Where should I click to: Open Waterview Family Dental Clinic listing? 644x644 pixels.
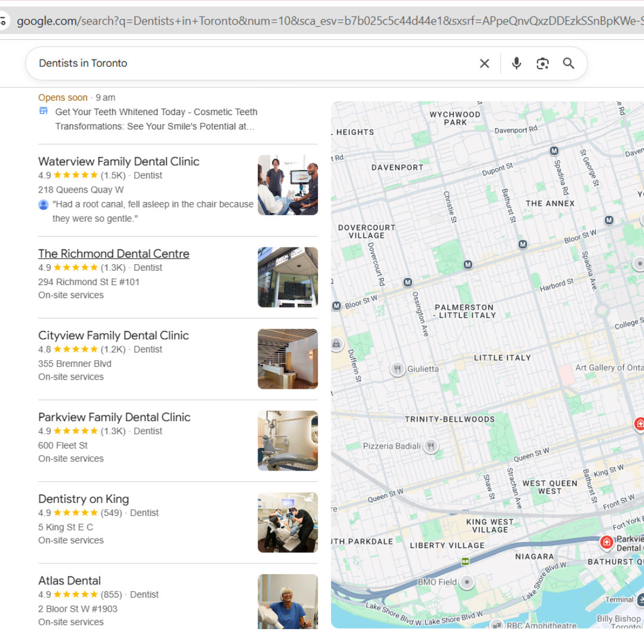pyautogui.click(x=119, y=162)
